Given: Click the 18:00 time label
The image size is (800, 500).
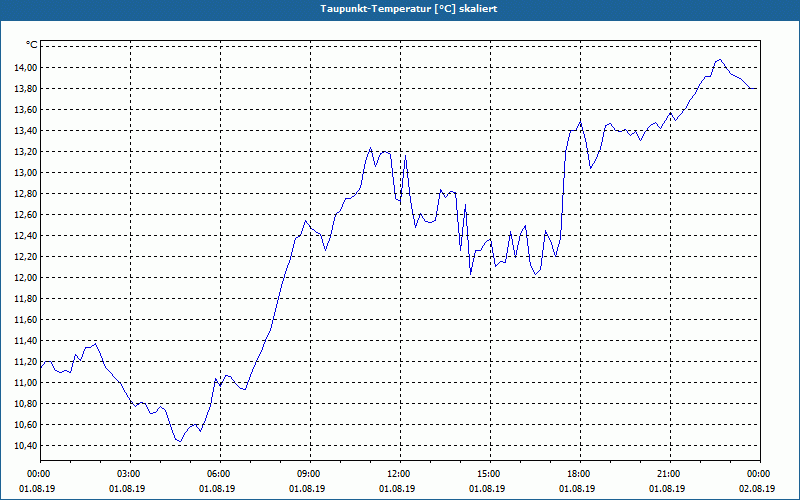Looking at the screenshot, I should [581, 474].
